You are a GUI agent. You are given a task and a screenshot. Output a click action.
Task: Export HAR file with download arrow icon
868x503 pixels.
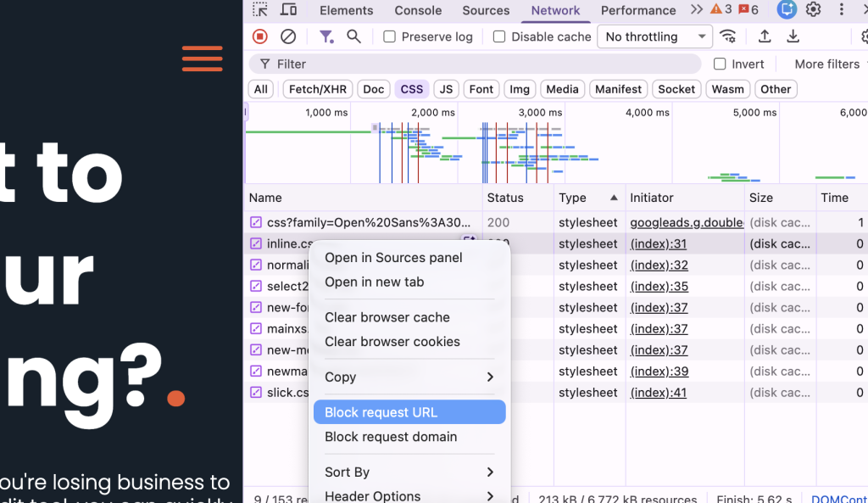coord(793,36)
